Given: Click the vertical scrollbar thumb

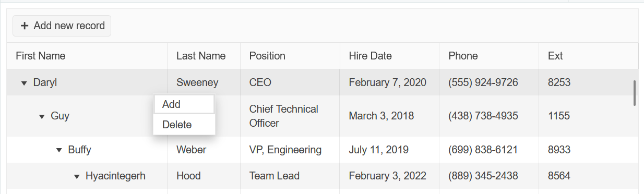Looking at the screenshot, I should coord(635,93).
